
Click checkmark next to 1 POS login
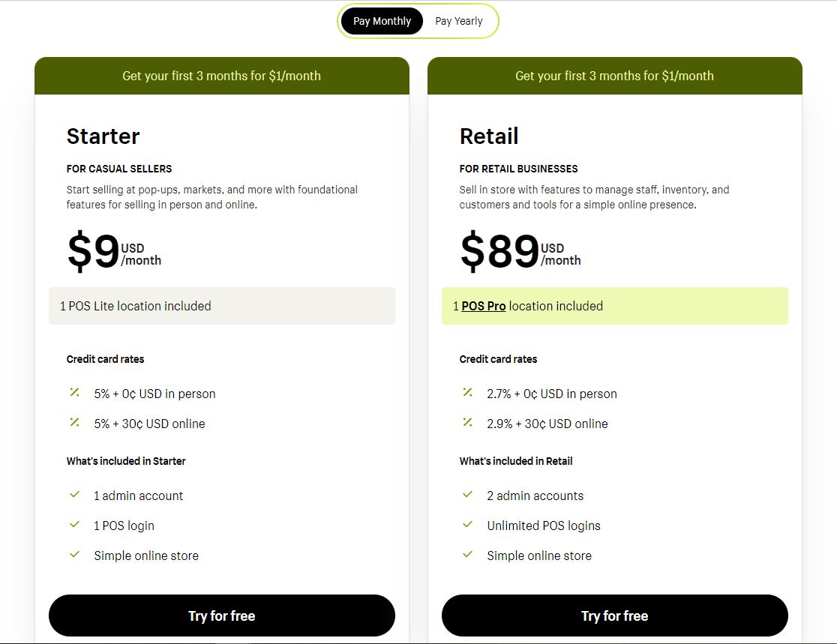click(75, 525)
